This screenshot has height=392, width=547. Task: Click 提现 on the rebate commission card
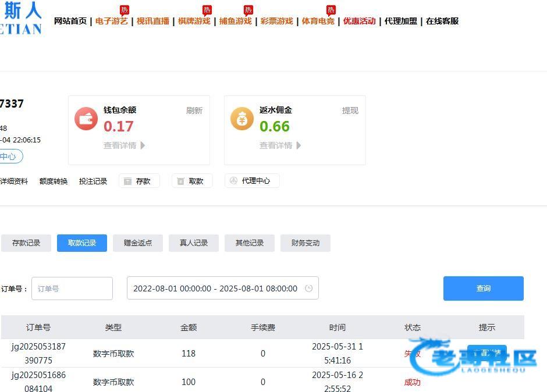[x=350, y=111]
